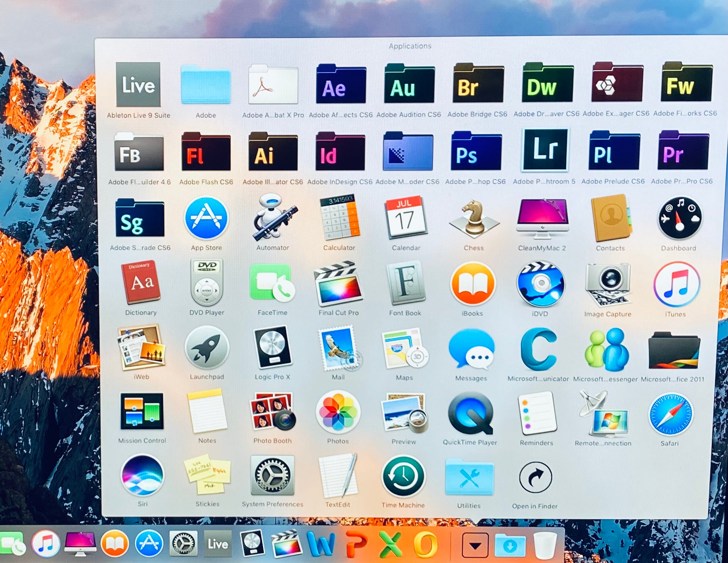The image size is (728, 563).
Task: Open Preview
Action: click(404, 413)
